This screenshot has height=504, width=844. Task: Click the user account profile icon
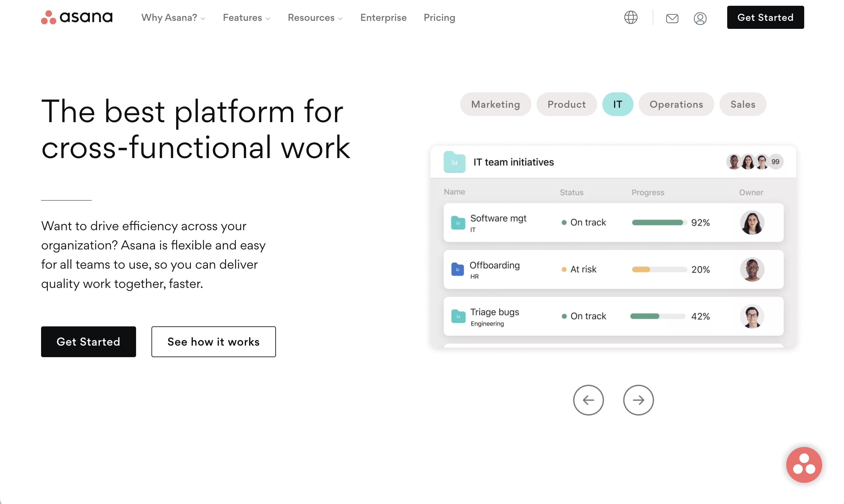pyautogui.click(x=701, y=17)
